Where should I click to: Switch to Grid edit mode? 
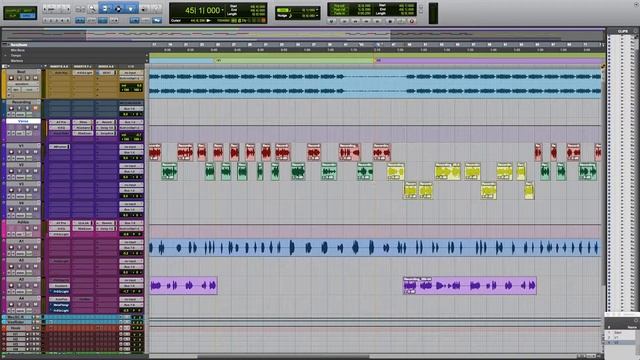click(27, 16)
